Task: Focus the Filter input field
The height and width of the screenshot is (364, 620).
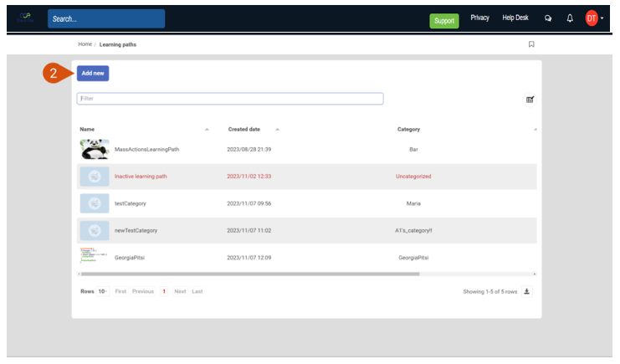Action: tap(230, 99)
